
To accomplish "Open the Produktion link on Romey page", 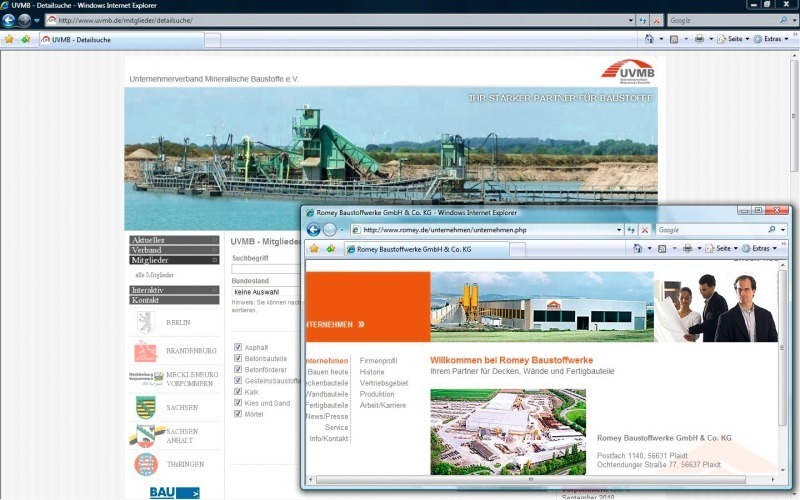I will tap(377, 394).
